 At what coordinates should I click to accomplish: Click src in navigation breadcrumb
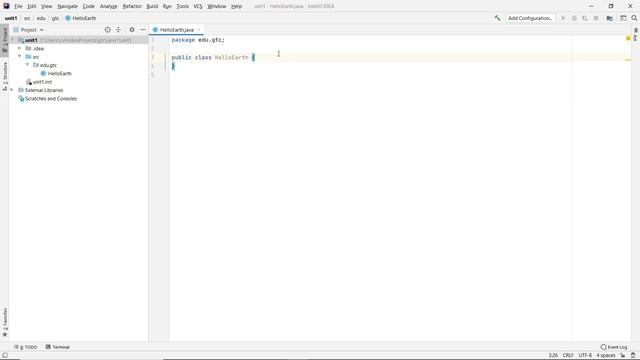(27, 18)
